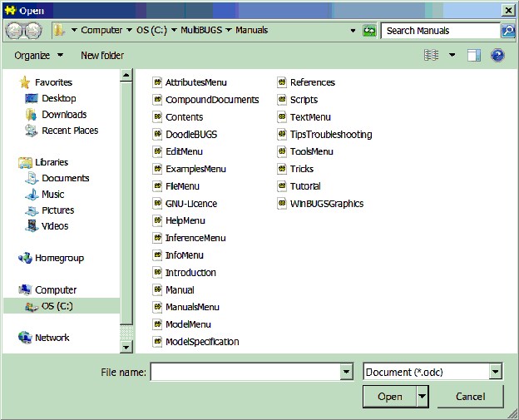519x420 pixels.
Task: Select the WinBUGSGraphics file icon
Action: point(282,203)
